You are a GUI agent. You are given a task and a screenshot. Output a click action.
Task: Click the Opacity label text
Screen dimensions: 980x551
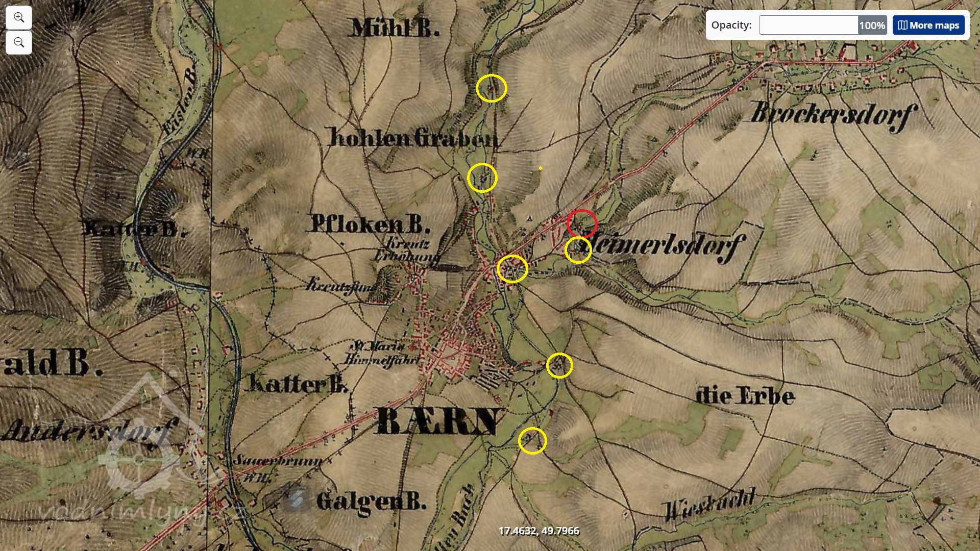[x=731, y=25]
